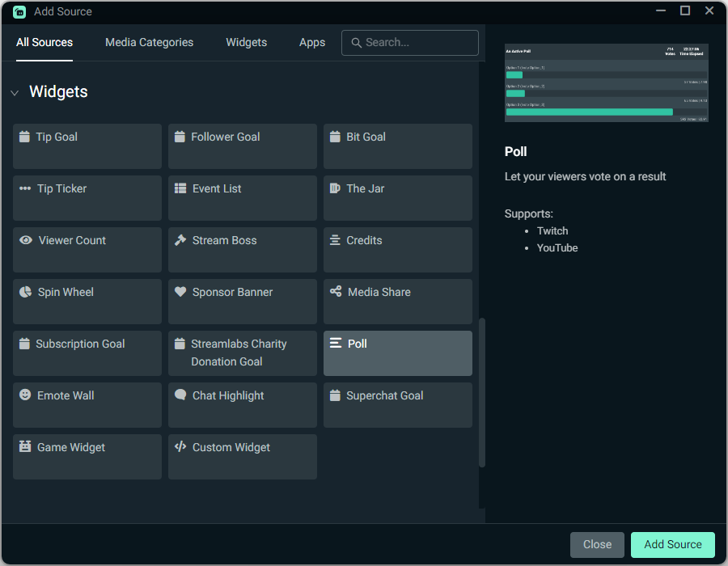
Task: Choose the Tip Ticker widget
Action: pos(87,198)
